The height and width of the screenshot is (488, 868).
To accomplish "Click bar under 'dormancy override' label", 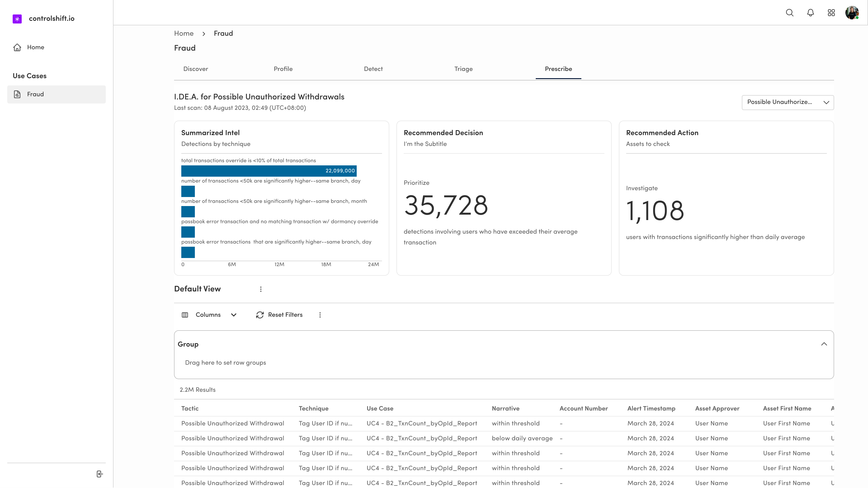I will pyautogui.click(x=188, y=232).
